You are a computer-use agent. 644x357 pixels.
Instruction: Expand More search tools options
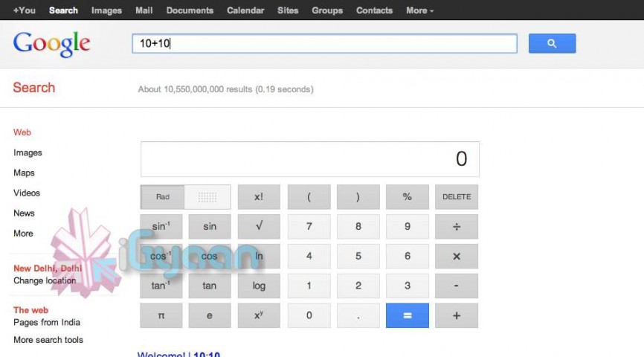click(x=48, y=340)
